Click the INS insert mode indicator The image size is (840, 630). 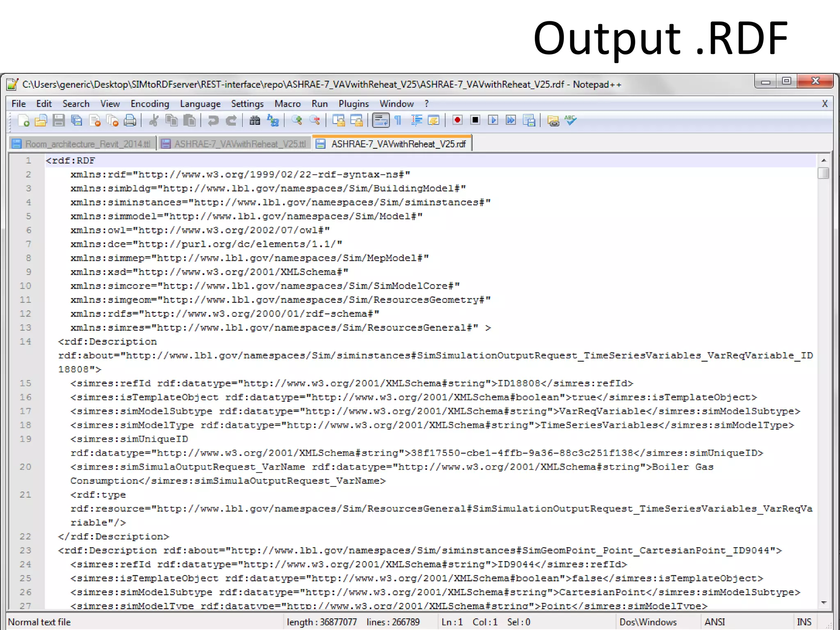[x=804, y=622]
